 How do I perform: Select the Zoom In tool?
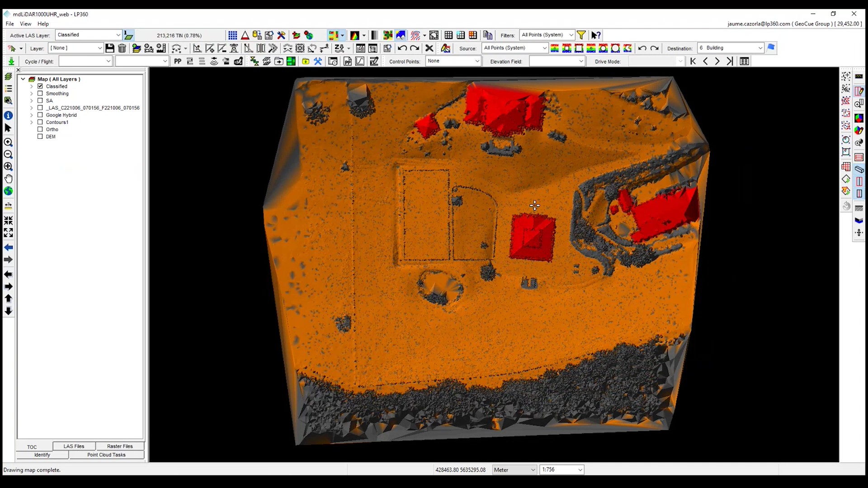coord(9,141)
